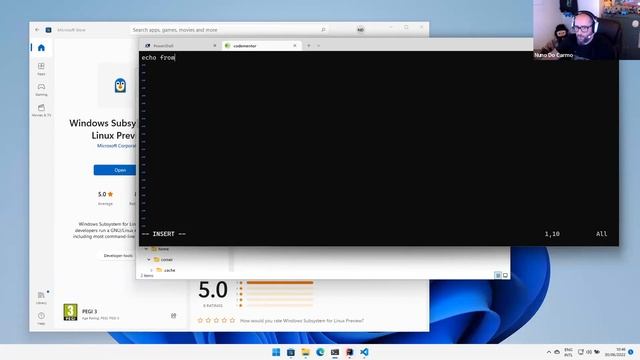Click the penguin app logo in Store
Viewport: 640px width, 360px height.
pos(120,86)
